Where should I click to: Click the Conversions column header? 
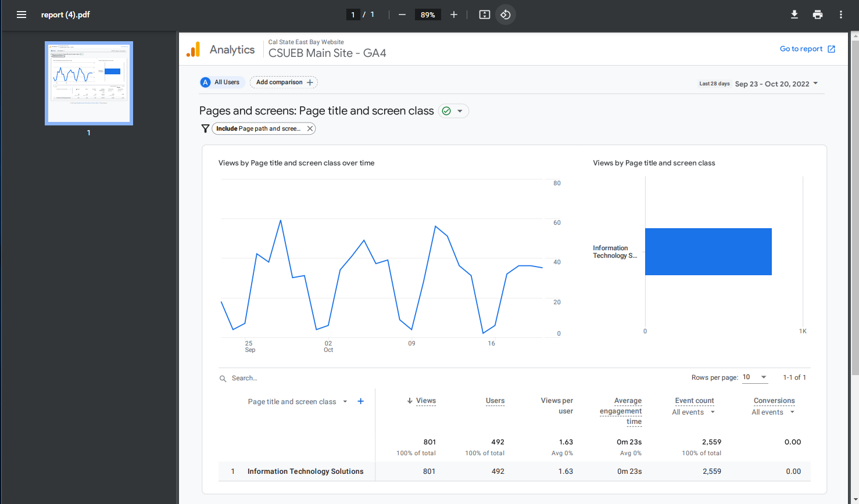point(774,401)
